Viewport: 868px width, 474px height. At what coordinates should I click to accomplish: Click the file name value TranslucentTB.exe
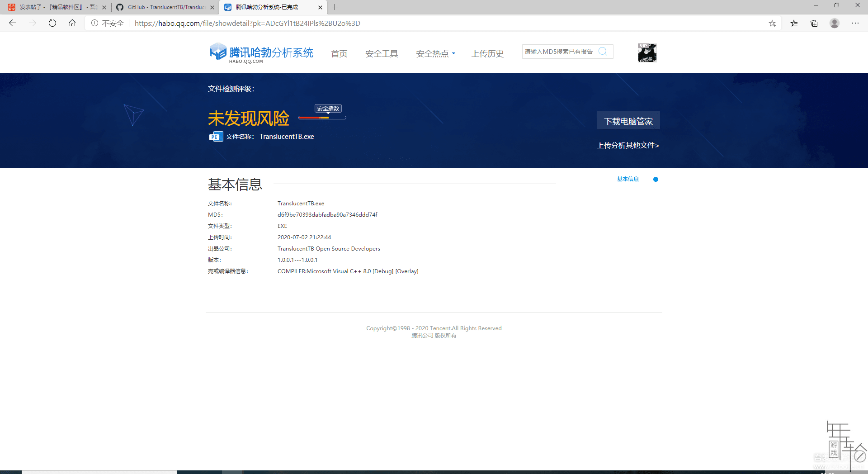(301, 203)
